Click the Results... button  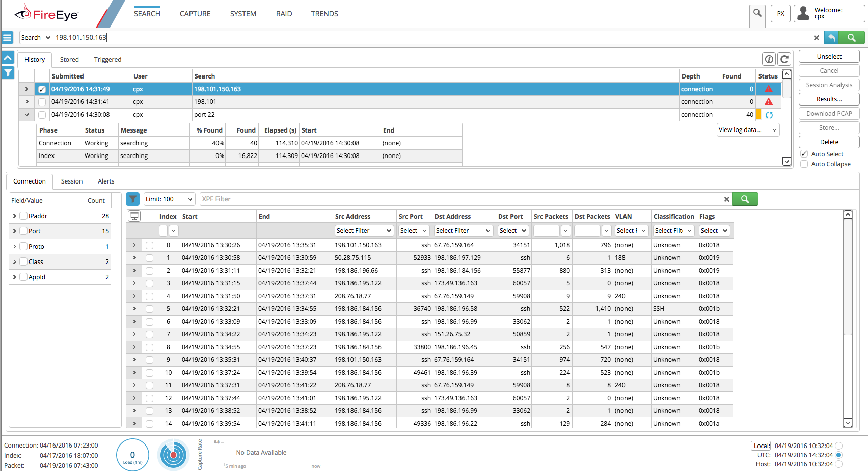(x=829, y=99)
